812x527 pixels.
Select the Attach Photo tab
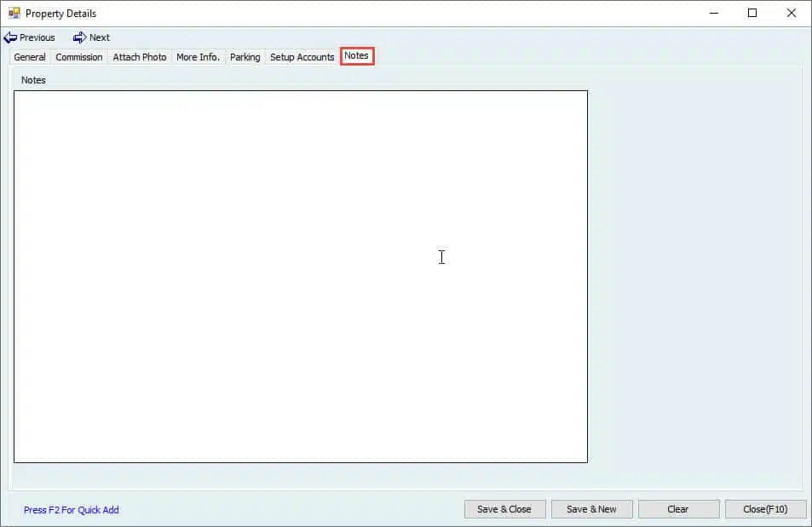point(140,57)
